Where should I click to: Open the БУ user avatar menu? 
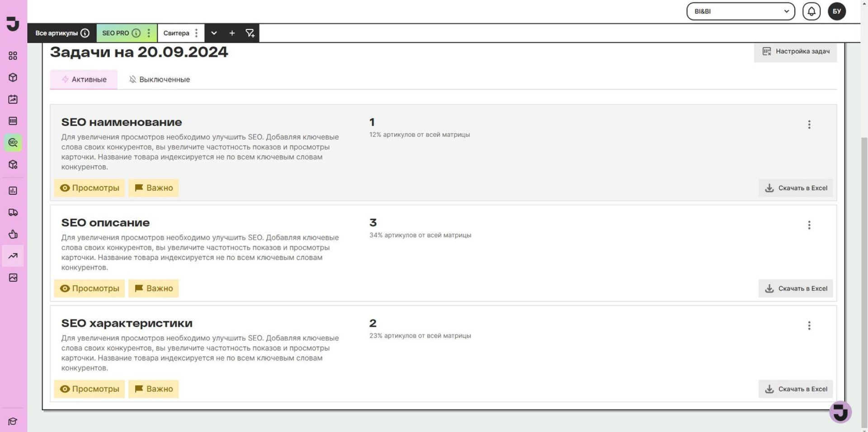837,11
